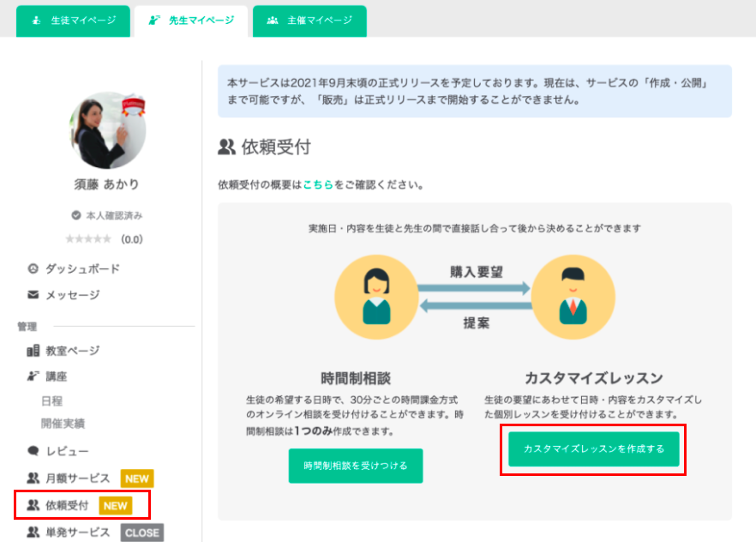This screenshot has width=756, height=542.
Task: Click the Platinum badge on profile photo
Action: point(133,105)
